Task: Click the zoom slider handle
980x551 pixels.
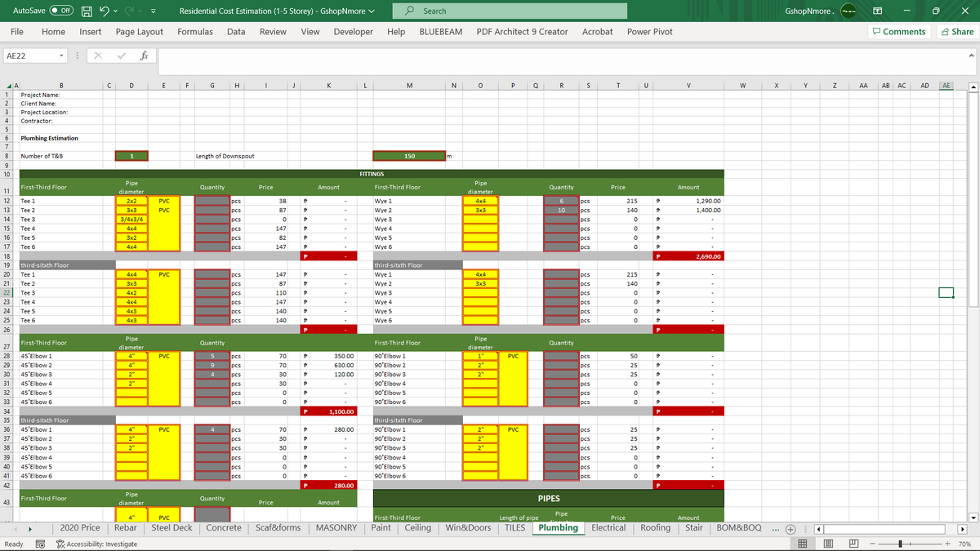Action: pyautogui.click(x=900, y=544)
